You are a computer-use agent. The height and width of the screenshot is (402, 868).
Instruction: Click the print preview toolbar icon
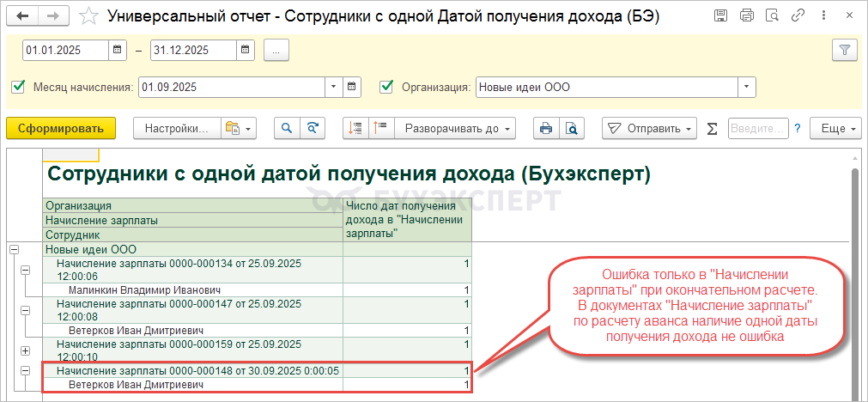click(x=572, y=128)
